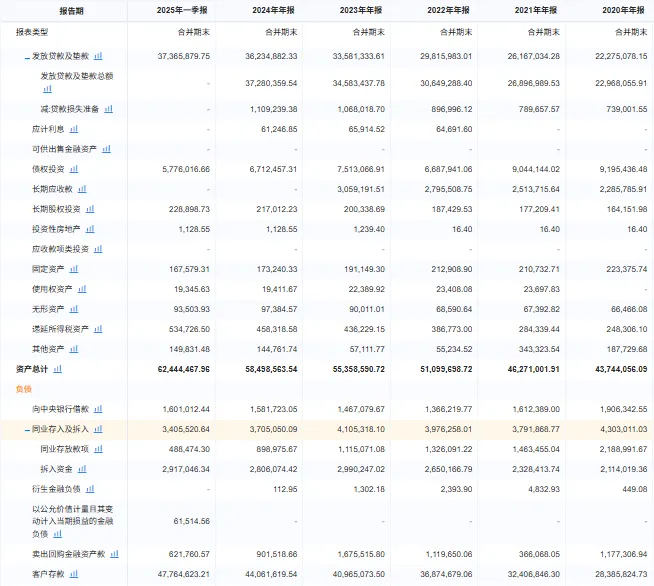Show chart for 拆入资金 row

(82, 469)
